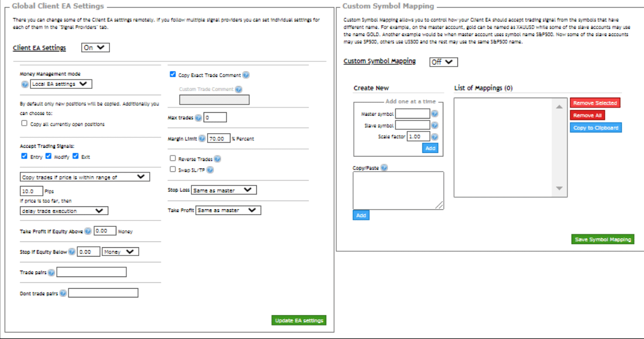Image resolution: width=644 pixels, height=339 pixels.
Task: Toggle Copy Exact Trade Comment checkbox
Action: [173, 74]
